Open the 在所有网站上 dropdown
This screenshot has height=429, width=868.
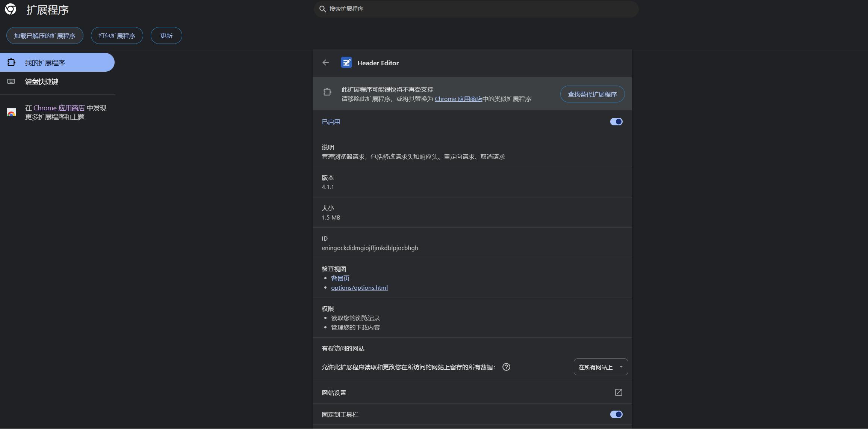point(600,367)
